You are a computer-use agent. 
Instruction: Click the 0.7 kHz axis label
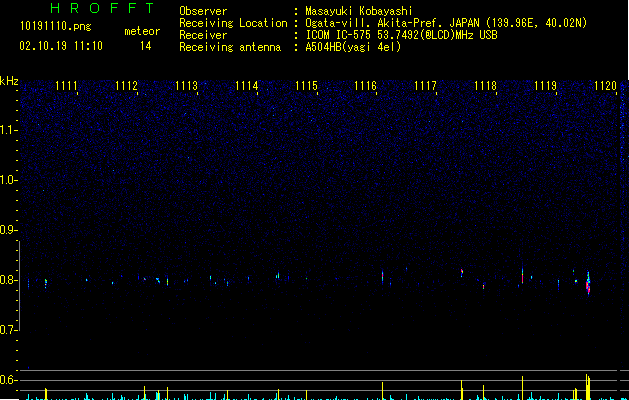[9, 330]
